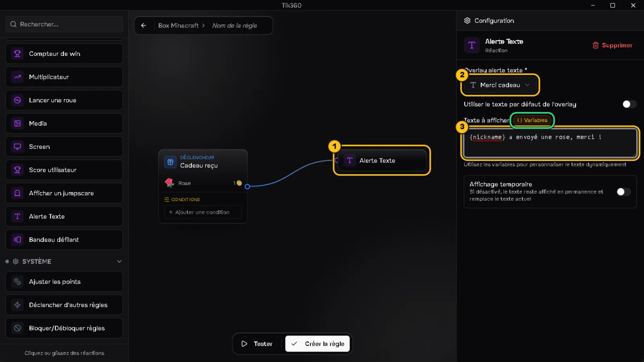Click the Compteur de win trophy icon

17,53
